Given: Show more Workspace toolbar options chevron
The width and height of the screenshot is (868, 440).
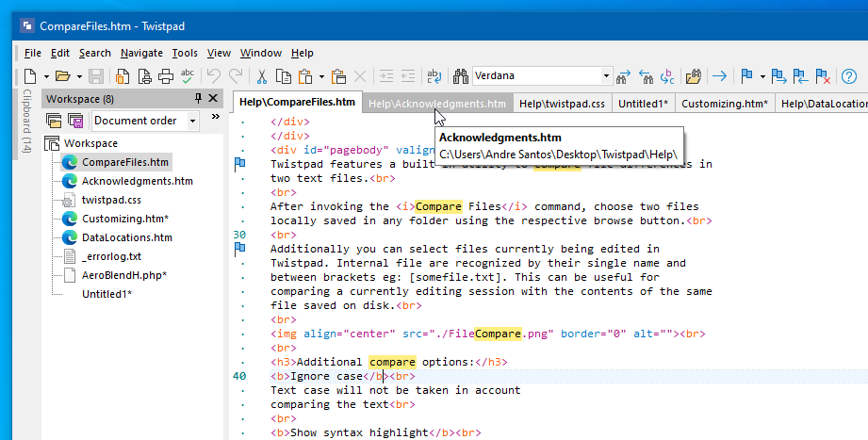Looking at the screenshot, I should [x=215, y=117].
